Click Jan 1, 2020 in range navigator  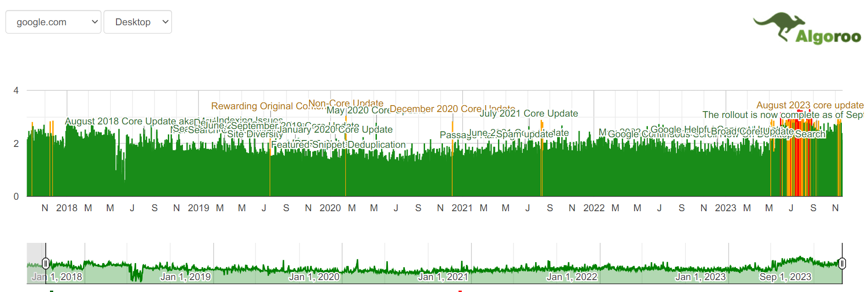(314, 277)
